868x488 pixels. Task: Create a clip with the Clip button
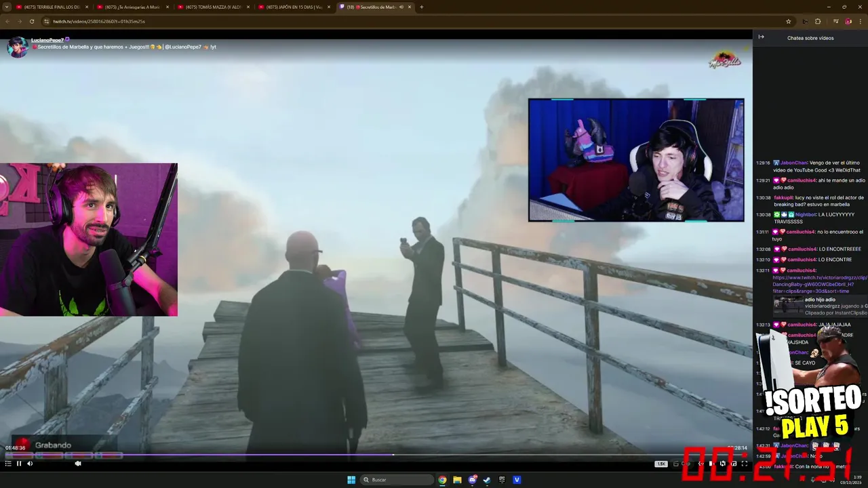click(683, 464)
